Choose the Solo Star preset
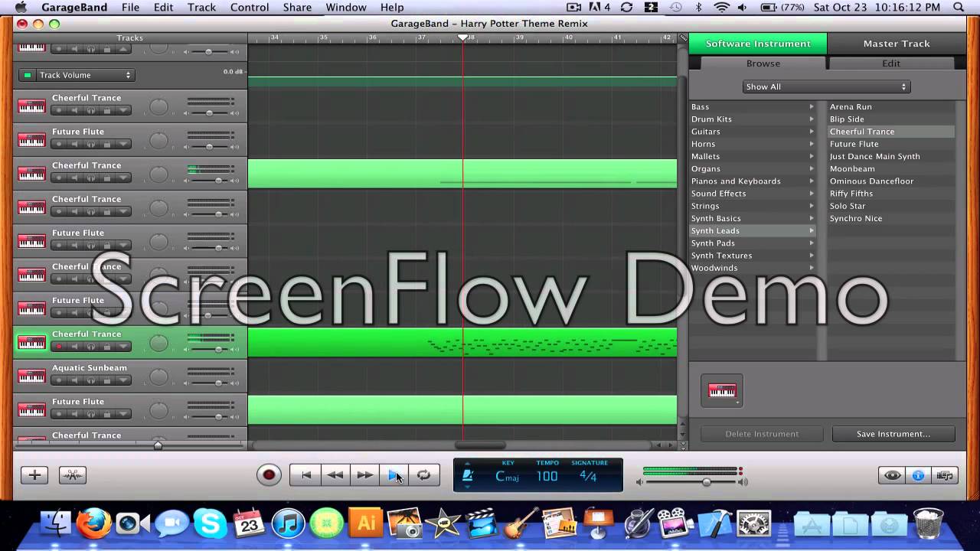The image size is (980, 551). click(x=891, y=206)
